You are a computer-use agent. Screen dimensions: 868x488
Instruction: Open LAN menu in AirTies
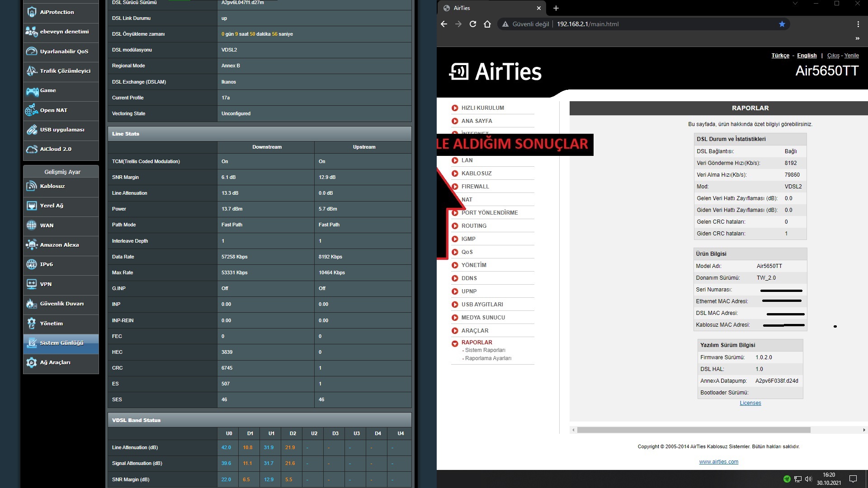pos(467,160)
